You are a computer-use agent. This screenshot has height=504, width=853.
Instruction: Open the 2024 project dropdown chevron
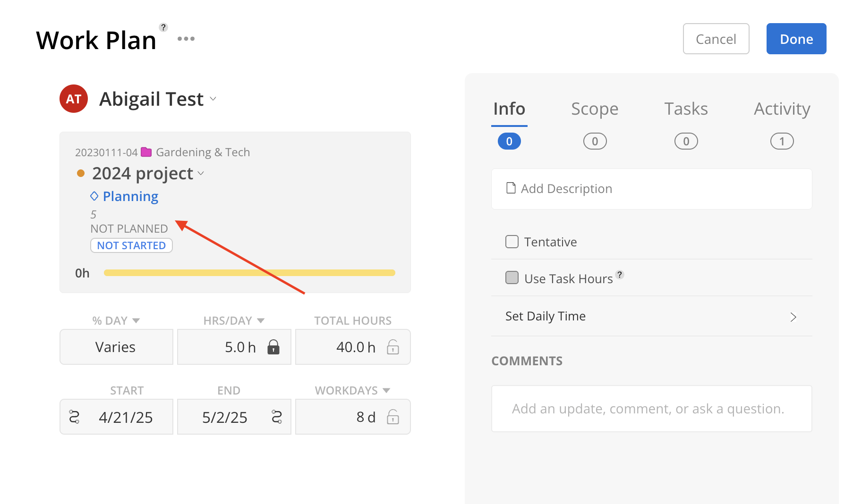pyautogui.click(x=201, y=173)
